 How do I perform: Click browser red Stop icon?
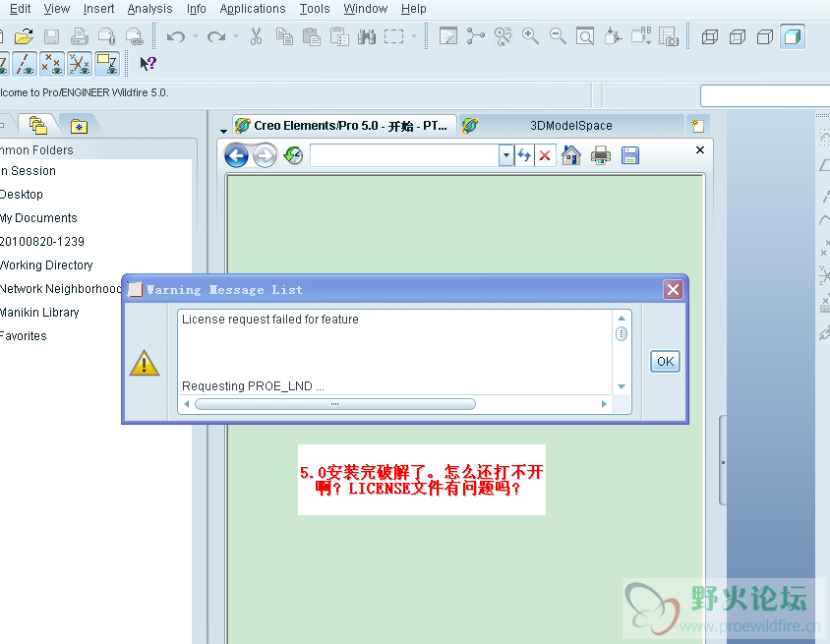(x=545, y=155)
